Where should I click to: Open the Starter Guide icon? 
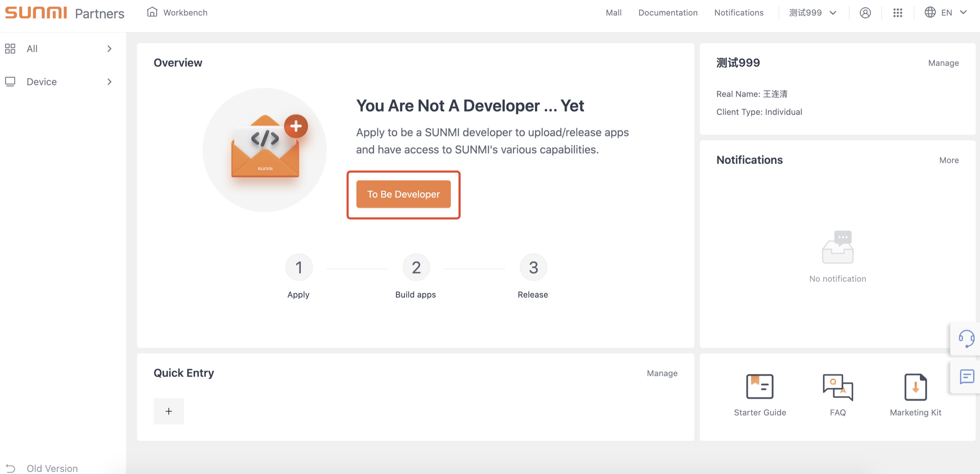[x=759, y=387]
